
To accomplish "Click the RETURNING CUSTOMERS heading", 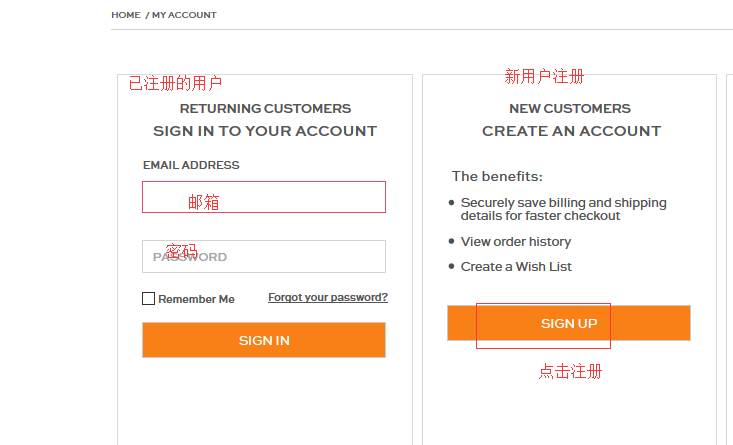I will coord(265,108).
